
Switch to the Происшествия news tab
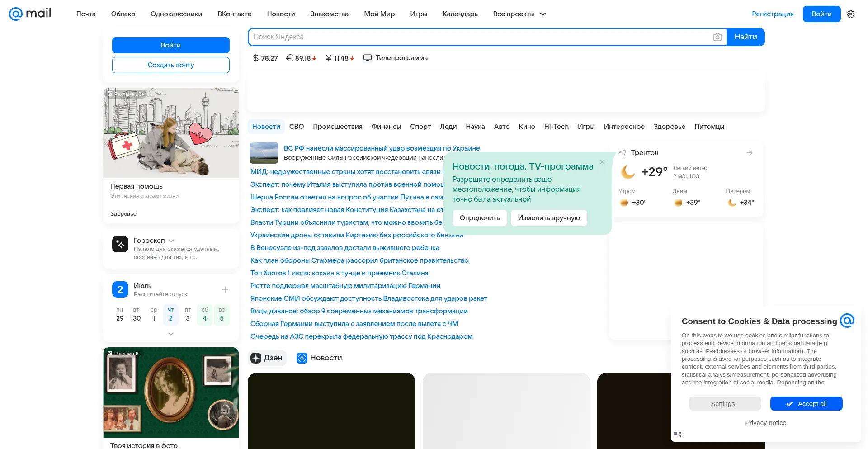(338, 127)
